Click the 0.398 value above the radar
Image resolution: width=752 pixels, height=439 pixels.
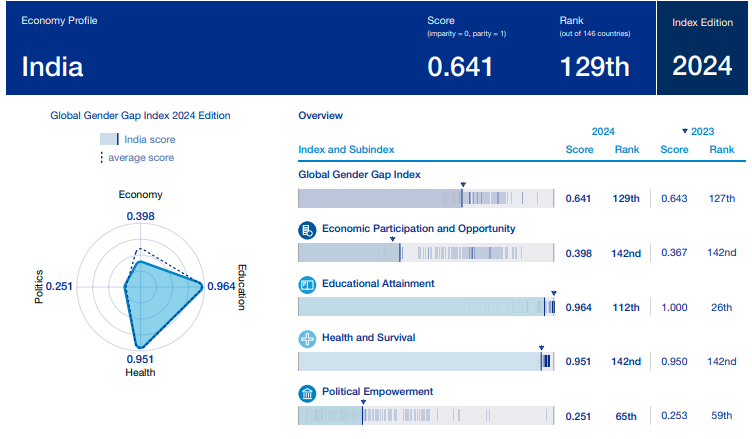(x=141, y=216)
